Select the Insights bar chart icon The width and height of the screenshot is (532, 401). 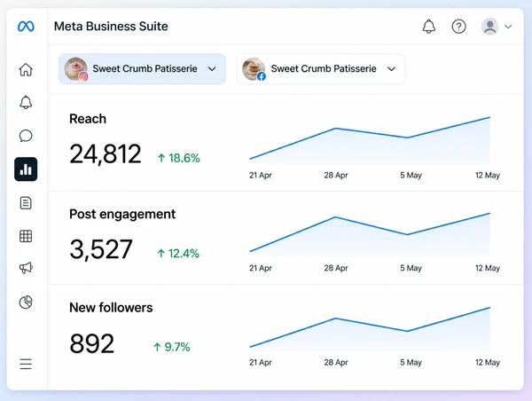26,169
